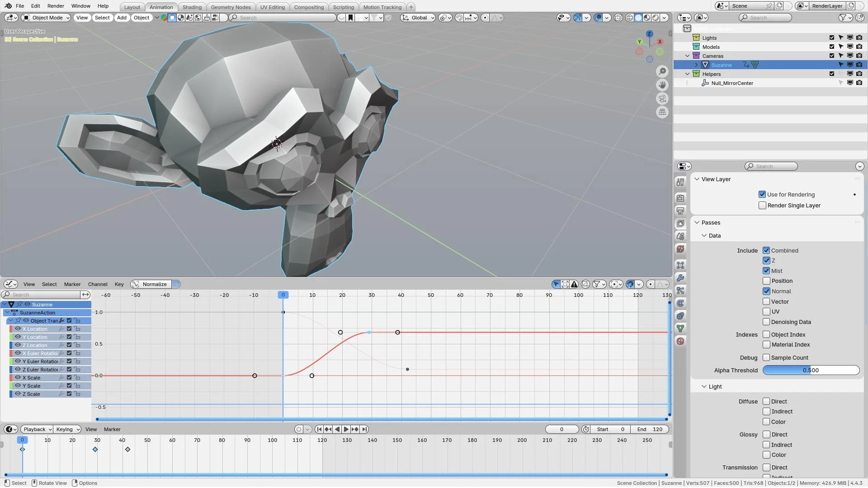
Task: Switch perspective/orthographic via grid gizmo
Action: [x=662, y=112]
